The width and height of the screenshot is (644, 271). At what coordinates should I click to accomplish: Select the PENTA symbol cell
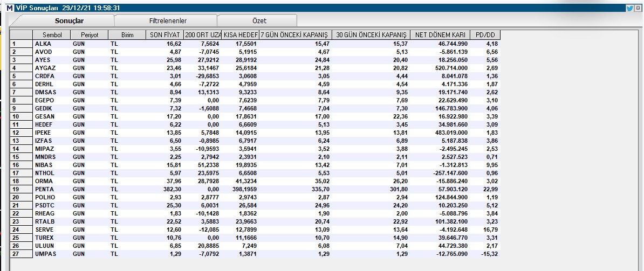click(x=51, y=190)
